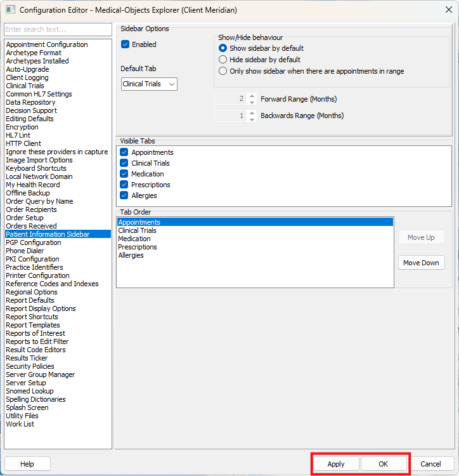Toggle the Appointments visible tab checkbox
This screenshot has height=476, width=459.
pyautogui.click(x=124, y=152)
